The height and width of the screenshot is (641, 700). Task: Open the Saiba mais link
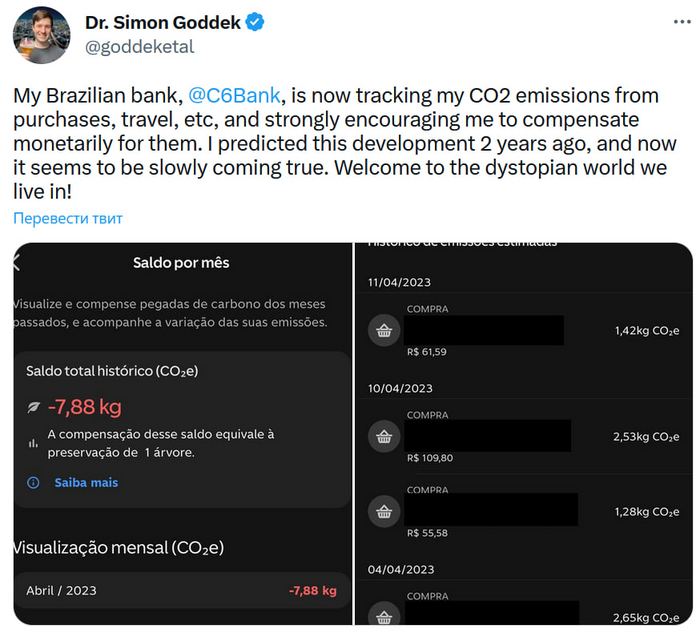pyautogui.click(x=87, y=482)
